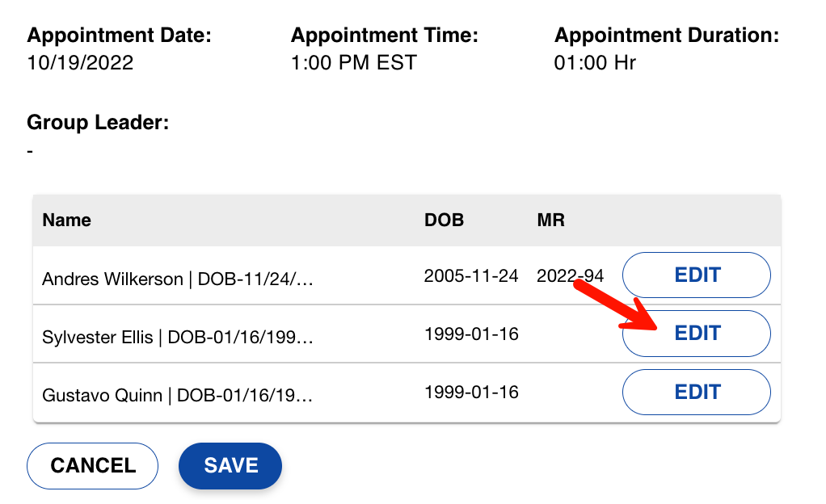Click CANCEL to discard changes

[91, 465]
